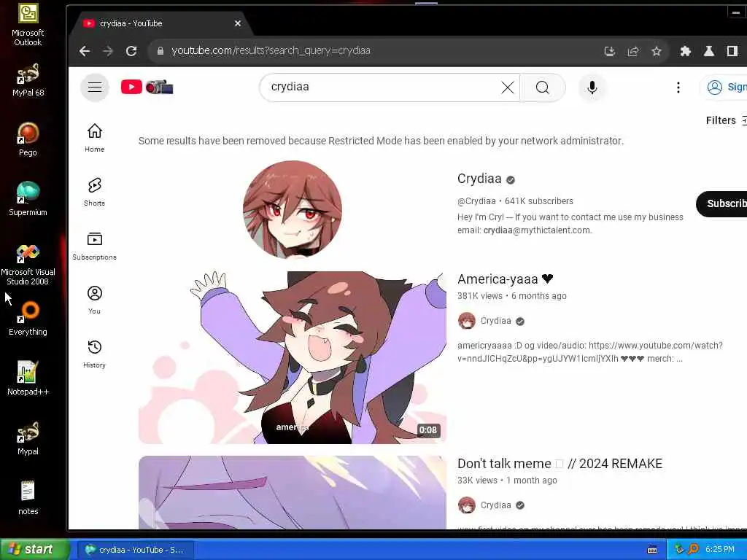Clear the search box with X

[x=508, y=87]
